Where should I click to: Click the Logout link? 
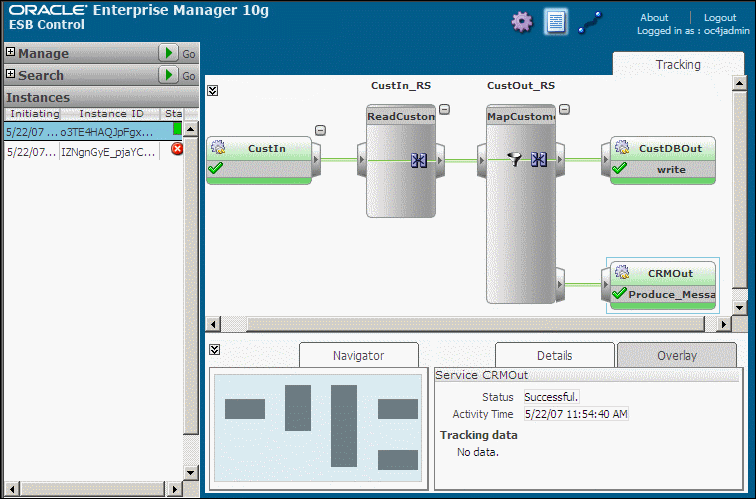pos(720,18)
